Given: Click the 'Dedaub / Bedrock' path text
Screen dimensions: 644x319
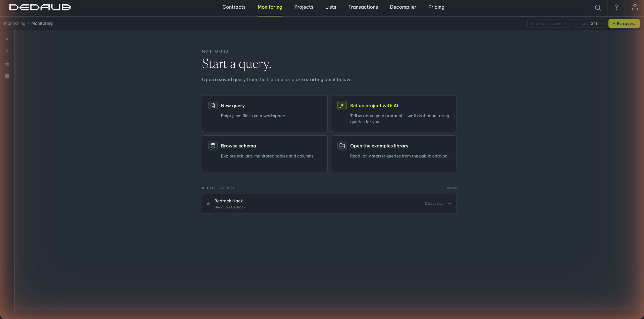Looking at the screenshot, I should [230, 207].
